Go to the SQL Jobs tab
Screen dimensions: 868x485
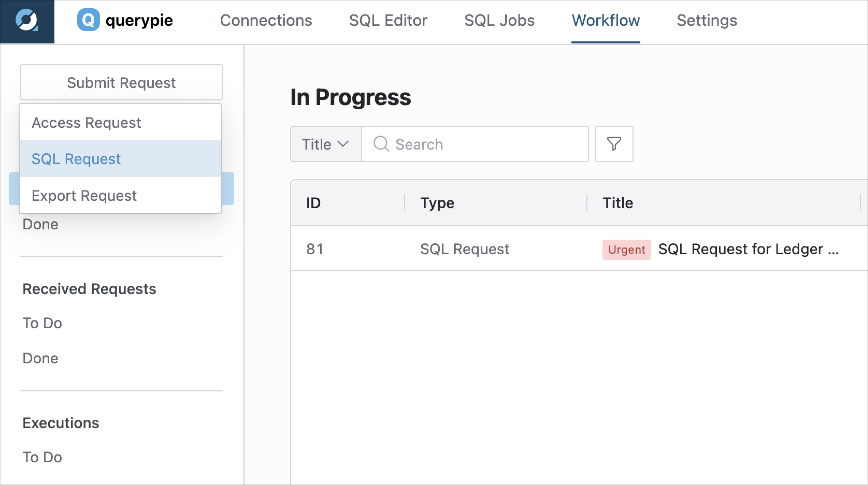499,21
